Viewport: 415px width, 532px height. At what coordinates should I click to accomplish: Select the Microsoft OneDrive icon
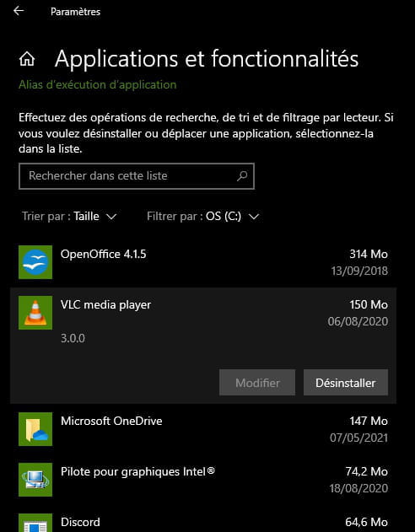coord(35,429)
